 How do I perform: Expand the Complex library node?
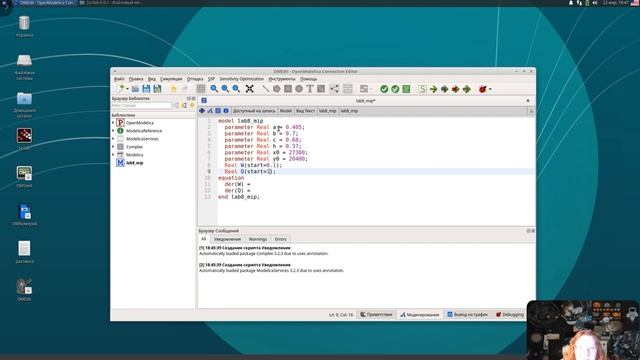click(x=113, y=147)
